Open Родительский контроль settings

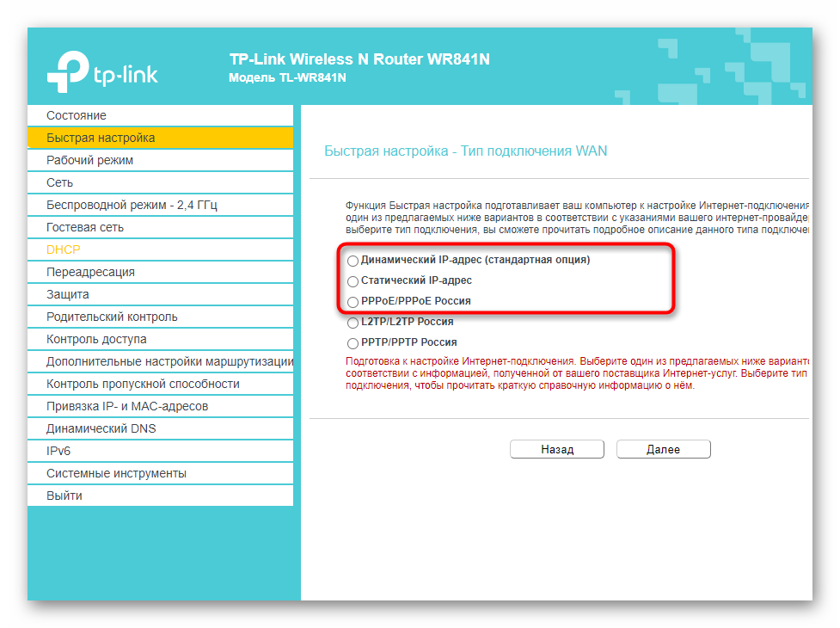pos(112,317)
